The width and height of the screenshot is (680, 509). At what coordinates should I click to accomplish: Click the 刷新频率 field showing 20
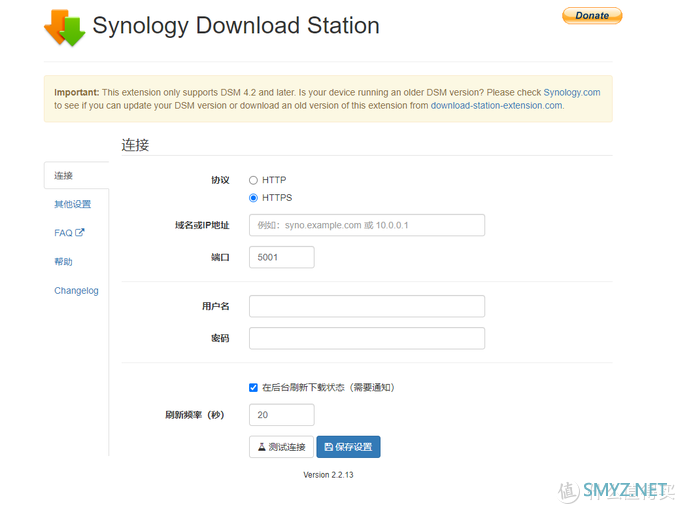pos(281,415)
